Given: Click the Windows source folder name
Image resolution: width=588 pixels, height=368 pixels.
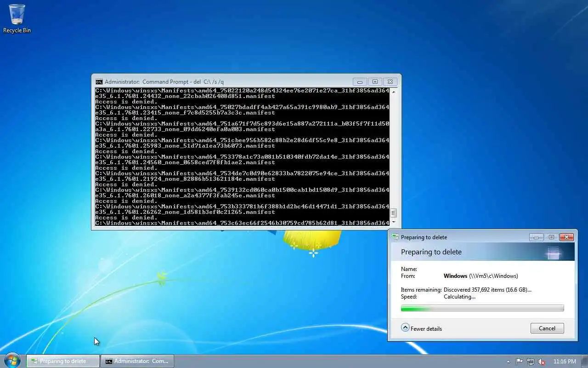Looking at the screenshot, I should [x=455, y=276].
